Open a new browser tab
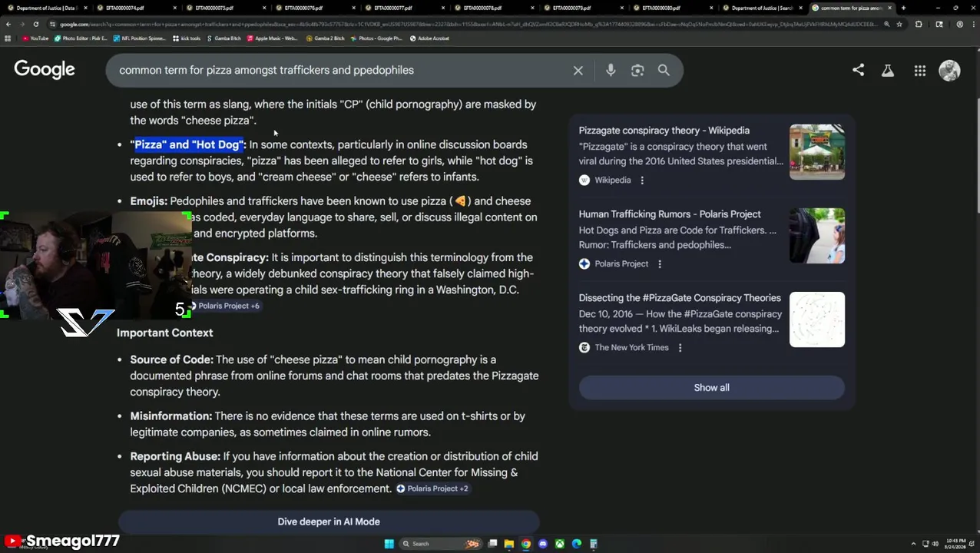The height and width of the screenshot is (553, 980). click(x=903, y=8)
